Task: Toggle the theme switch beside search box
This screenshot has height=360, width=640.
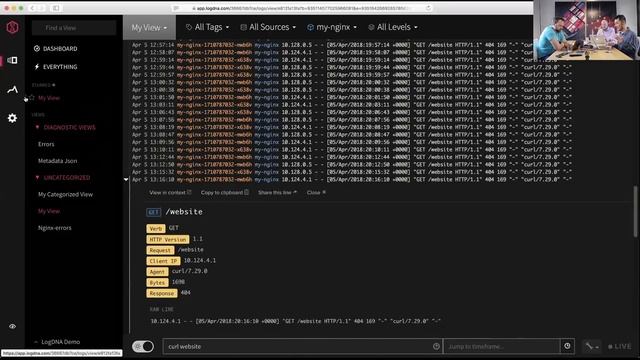Action: coord(143,347)
